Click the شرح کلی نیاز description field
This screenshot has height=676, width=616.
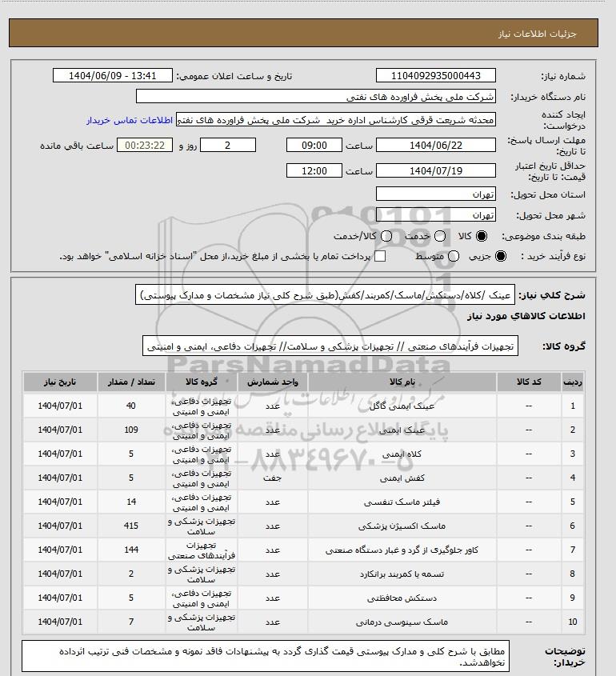[x=325, y=295]
